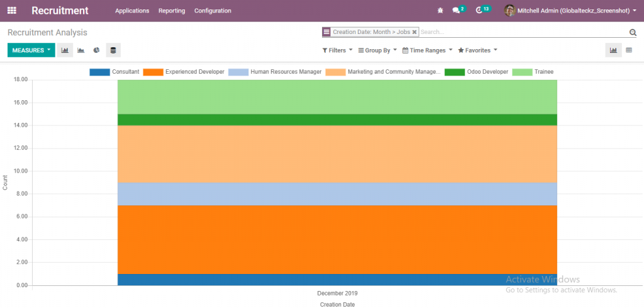Click the 10.00 axis value
Image resolution: width=644 pixels, height=308 pixels.
pyautogui.click(x=21, y=171)
